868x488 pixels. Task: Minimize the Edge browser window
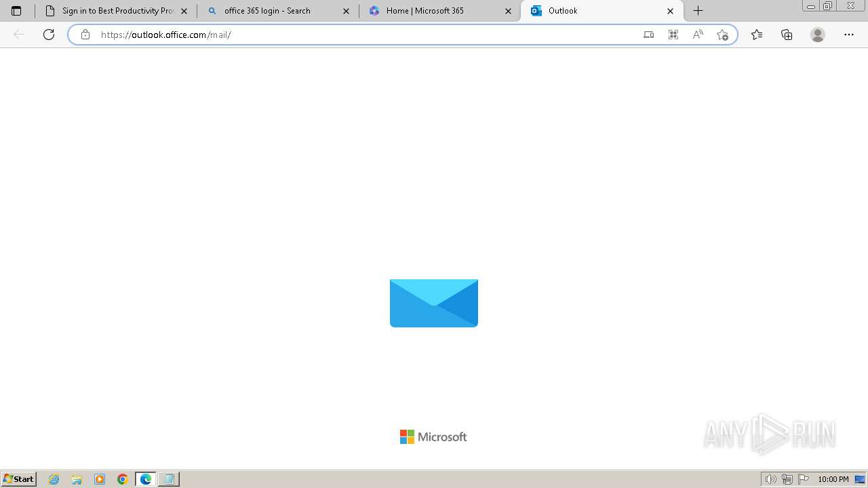(811, 5)
